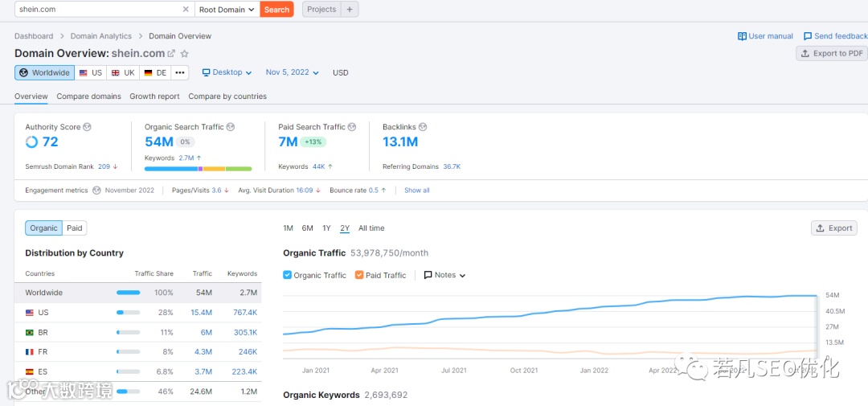This screenshot has height=406, width=868.
Task: Click Show all engagement metrics
Action: [x=417, y=190]
